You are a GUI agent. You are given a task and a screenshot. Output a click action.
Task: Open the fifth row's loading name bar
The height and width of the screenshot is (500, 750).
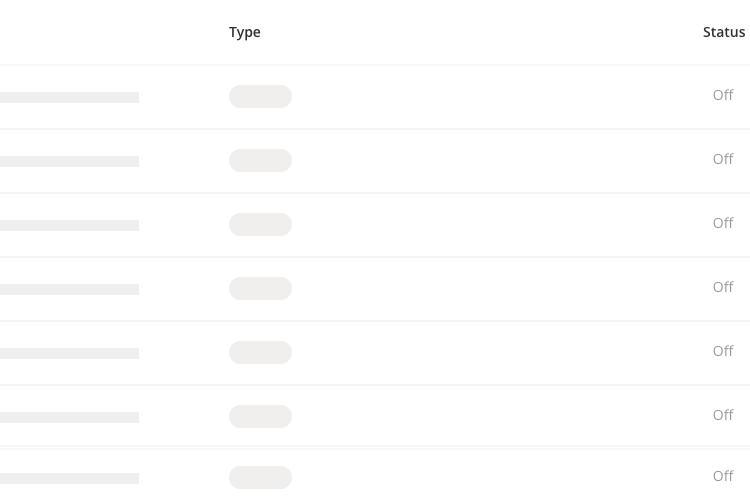[x=69, y=354]
